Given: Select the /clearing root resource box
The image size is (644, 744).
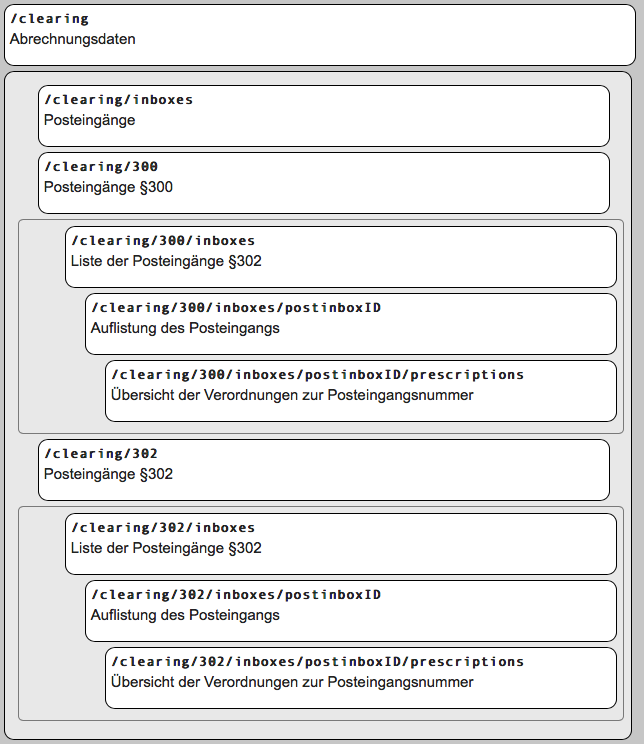Looking at the screenshot, I should point(320,35).
